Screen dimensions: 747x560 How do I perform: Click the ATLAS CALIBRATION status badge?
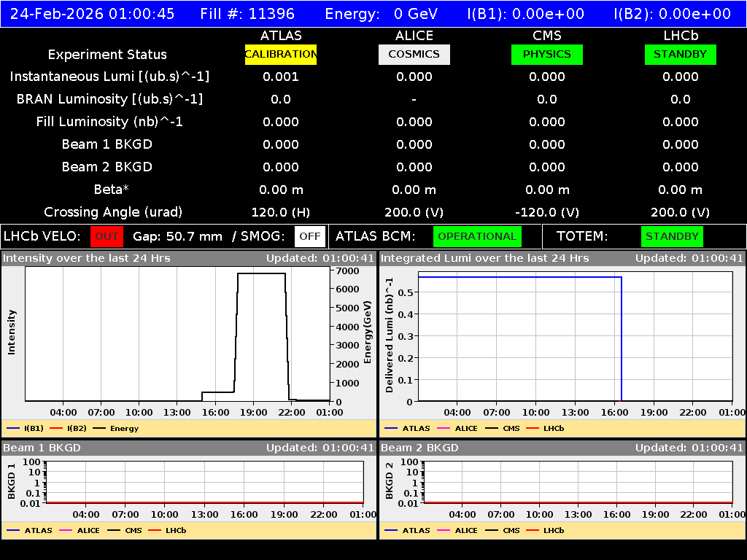[281, 54]
